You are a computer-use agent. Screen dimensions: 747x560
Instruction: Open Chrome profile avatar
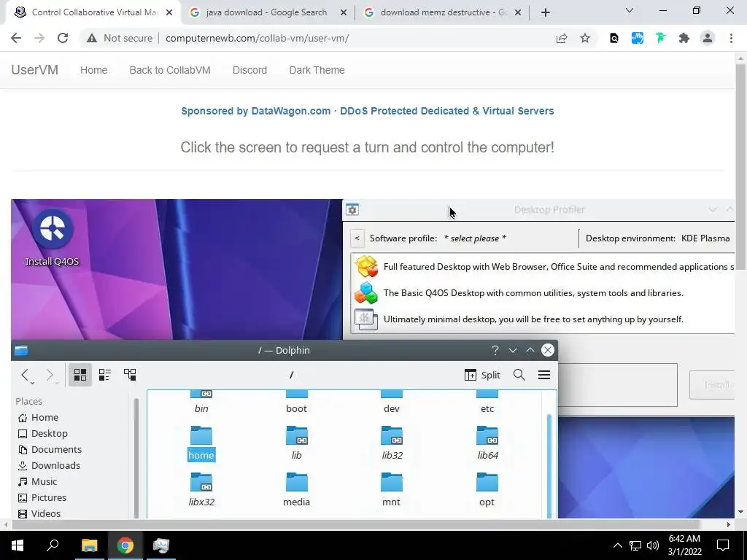click(708, 38)
